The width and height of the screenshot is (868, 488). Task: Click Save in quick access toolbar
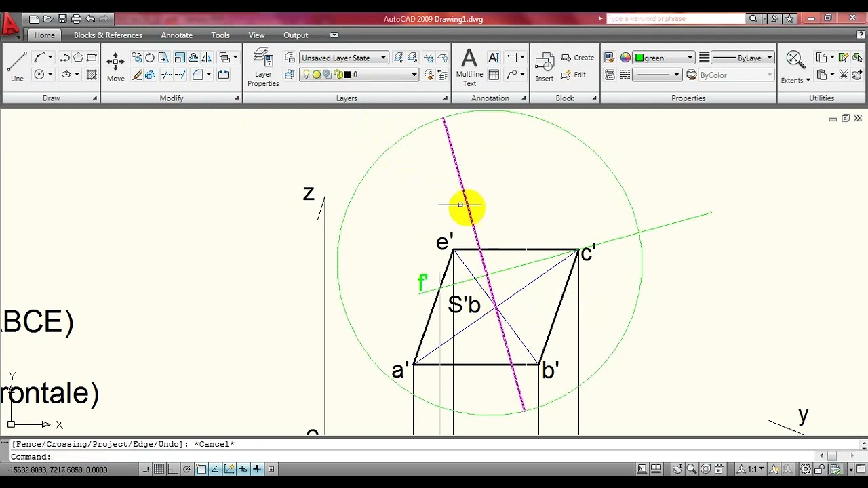point(62,19)
